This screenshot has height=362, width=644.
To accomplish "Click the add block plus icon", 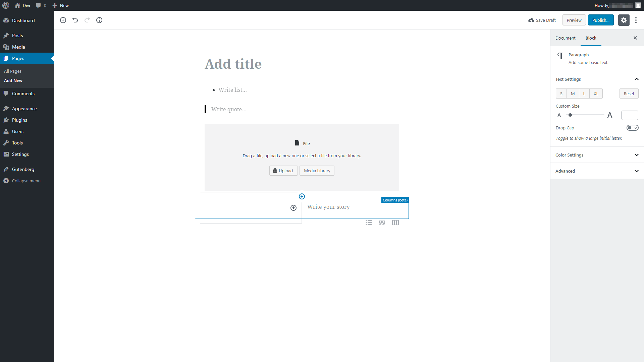I will [x=63, y=19].
